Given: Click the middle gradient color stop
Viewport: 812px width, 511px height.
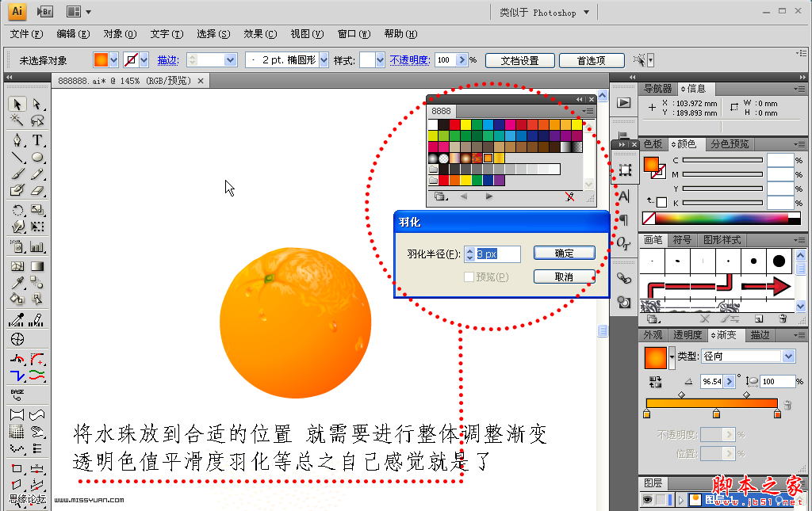Looking at the screenshot, I should coord(716,413).
